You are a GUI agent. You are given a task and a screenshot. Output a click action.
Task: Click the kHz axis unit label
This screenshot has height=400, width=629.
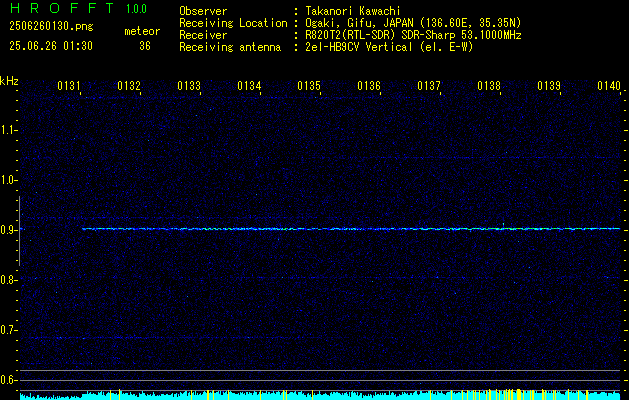coord(9,82)
